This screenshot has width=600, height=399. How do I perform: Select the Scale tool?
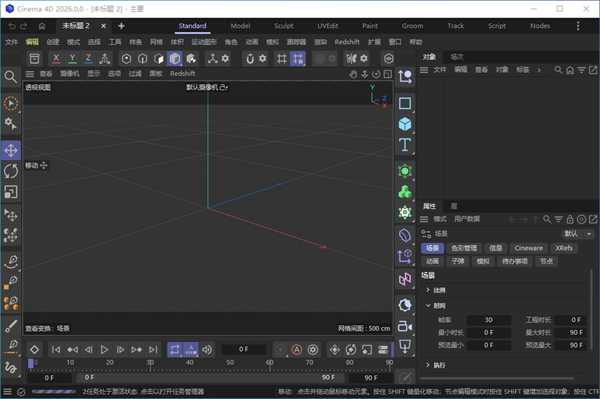click(x=11, y=192)
